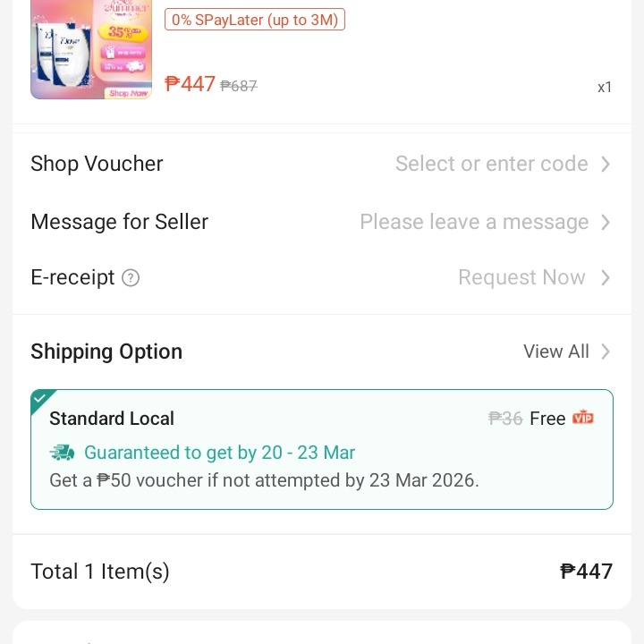
Task: Tap the Message for Seller label
Action: [x=119, y=222]
